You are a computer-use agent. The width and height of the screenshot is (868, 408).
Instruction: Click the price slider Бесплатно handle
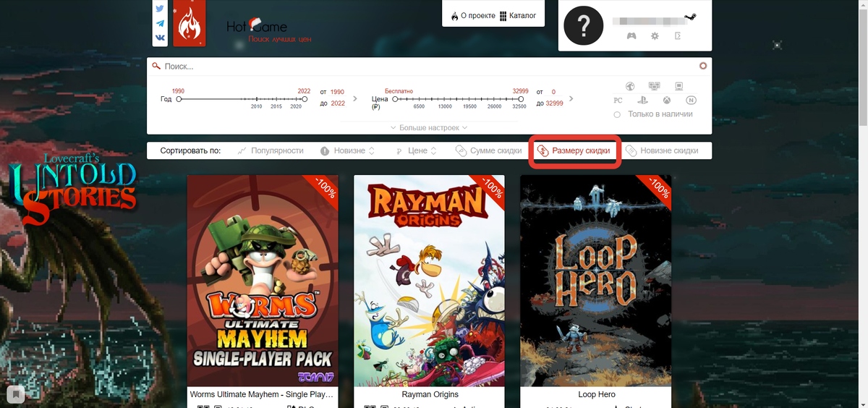395,99
